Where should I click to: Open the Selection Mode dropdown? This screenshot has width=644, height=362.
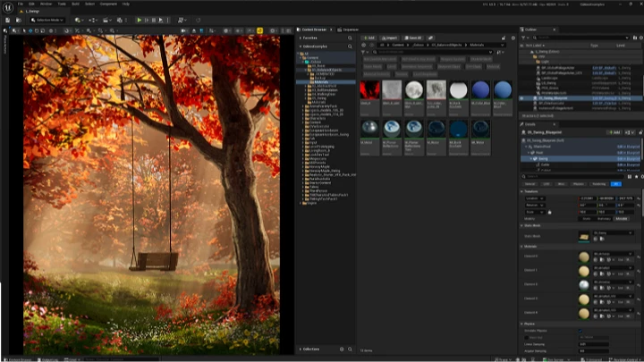[47, 20]
